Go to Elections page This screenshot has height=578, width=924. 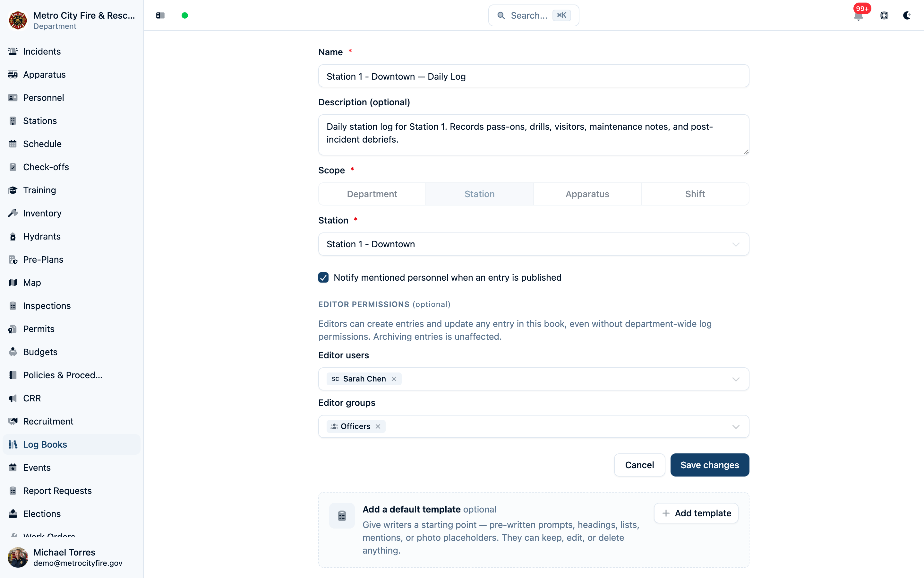point(72,514)
